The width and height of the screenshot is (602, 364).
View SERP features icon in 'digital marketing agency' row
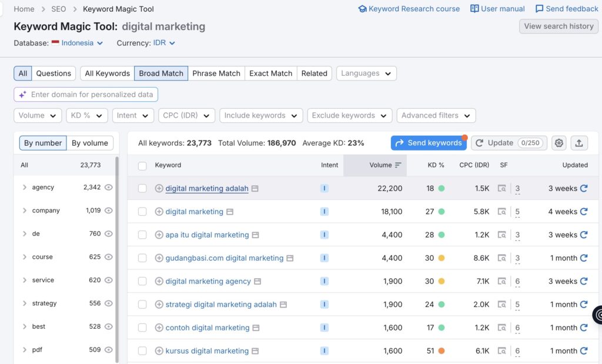[502, 282]
